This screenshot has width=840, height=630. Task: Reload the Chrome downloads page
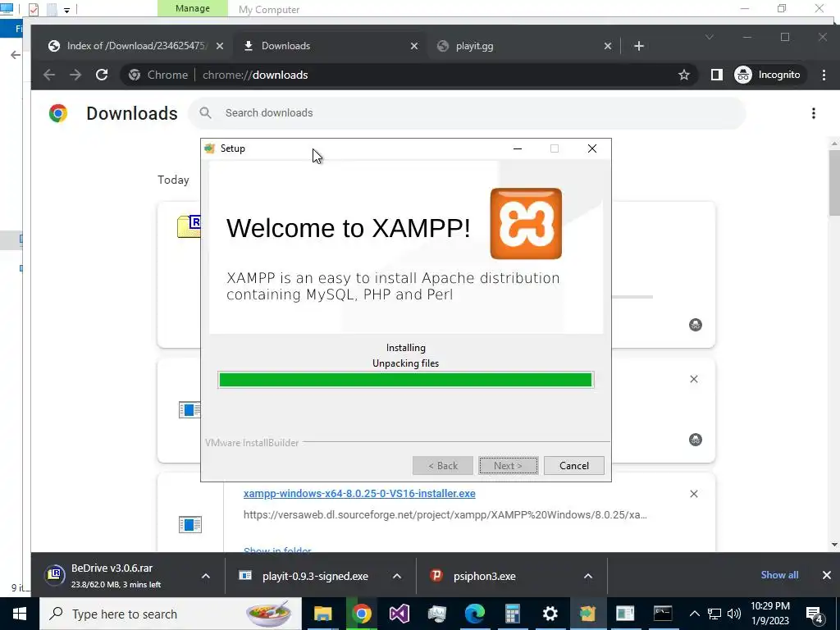pyautogui.click(x=102, y=75)
